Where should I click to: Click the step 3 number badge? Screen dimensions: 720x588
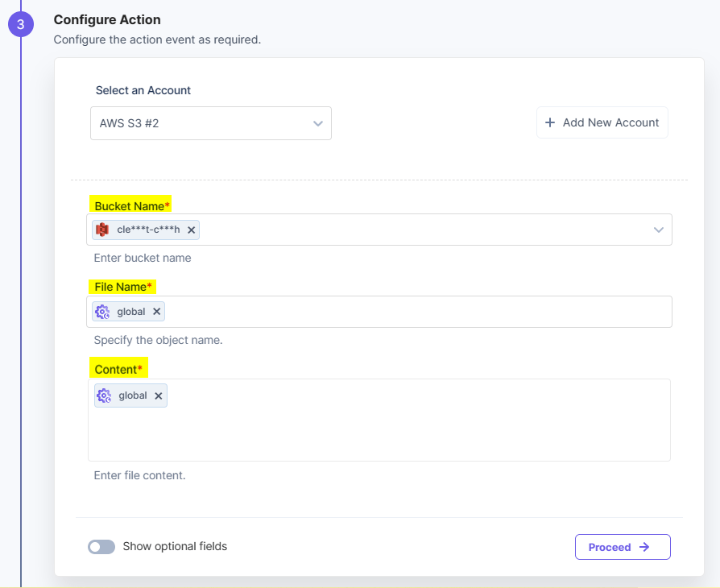click(x=21, y=24)
